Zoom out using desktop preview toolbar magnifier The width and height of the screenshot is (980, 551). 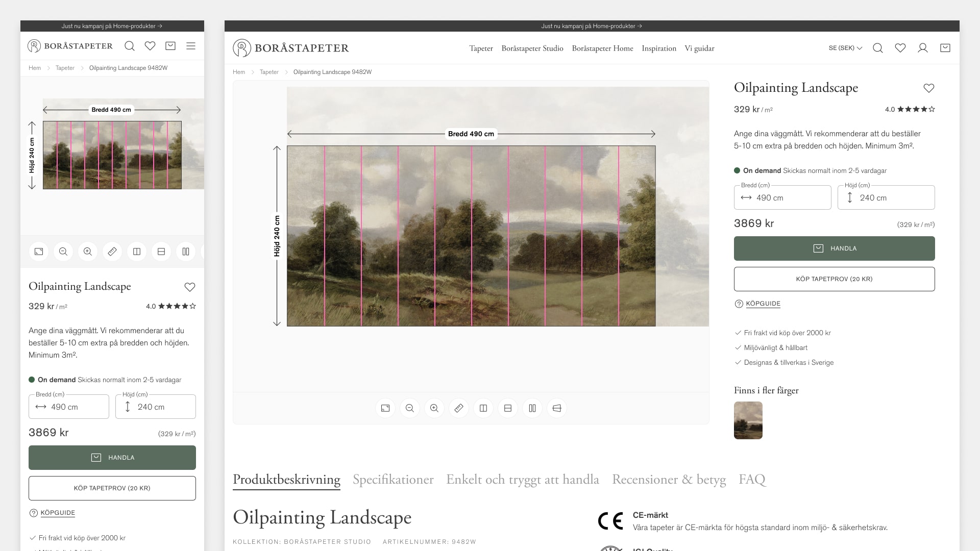click(x=410, y=408)
